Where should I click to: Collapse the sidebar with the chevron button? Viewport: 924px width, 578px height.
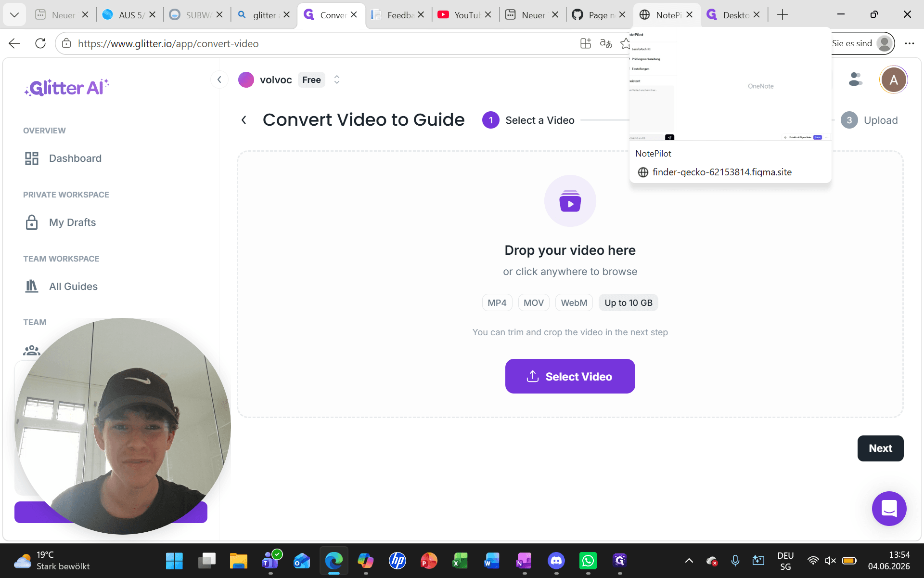(219, 79)
